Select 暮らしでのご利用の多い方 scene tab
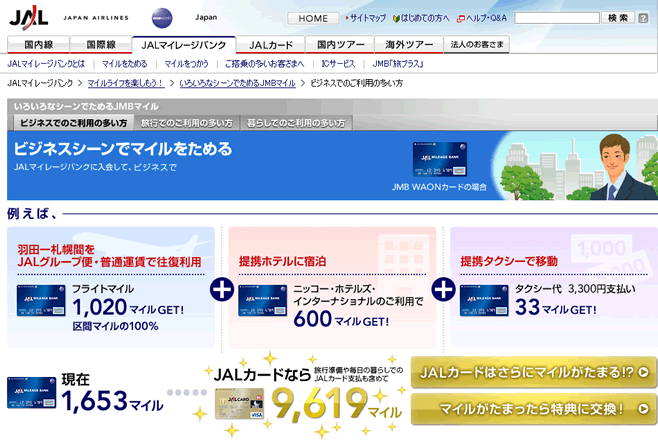This screenshot has width=658, height=442. pyautogui.click(x=296, y=123)
